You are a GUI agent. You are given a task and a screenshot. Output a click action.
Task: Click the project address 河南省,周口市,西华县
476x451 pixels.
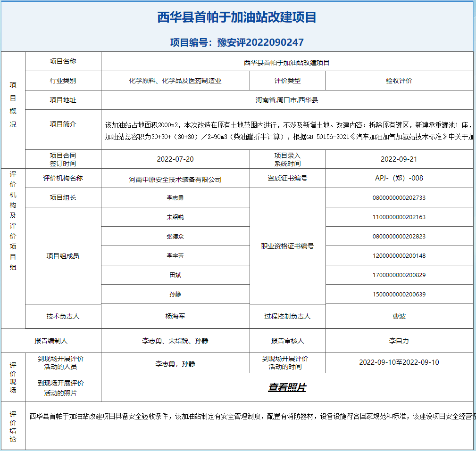[x=286, y=100]
